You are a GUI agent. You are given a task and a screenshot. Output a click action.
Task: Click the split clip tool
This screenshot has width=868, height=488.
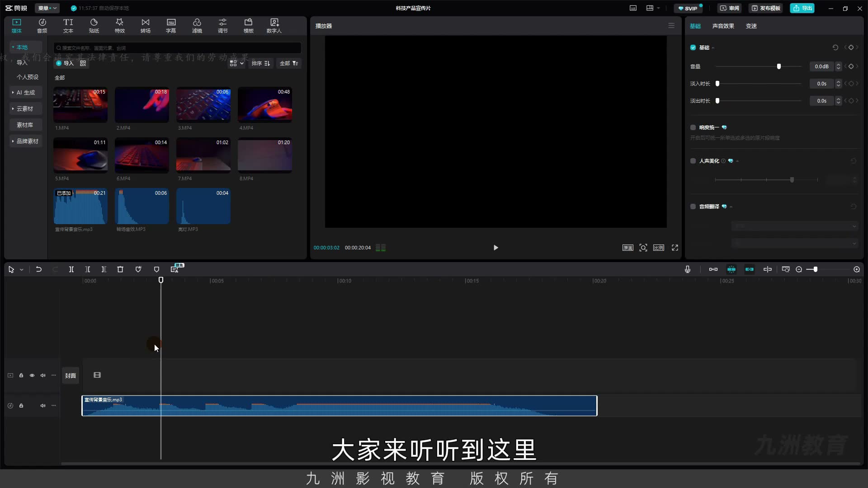71,269
